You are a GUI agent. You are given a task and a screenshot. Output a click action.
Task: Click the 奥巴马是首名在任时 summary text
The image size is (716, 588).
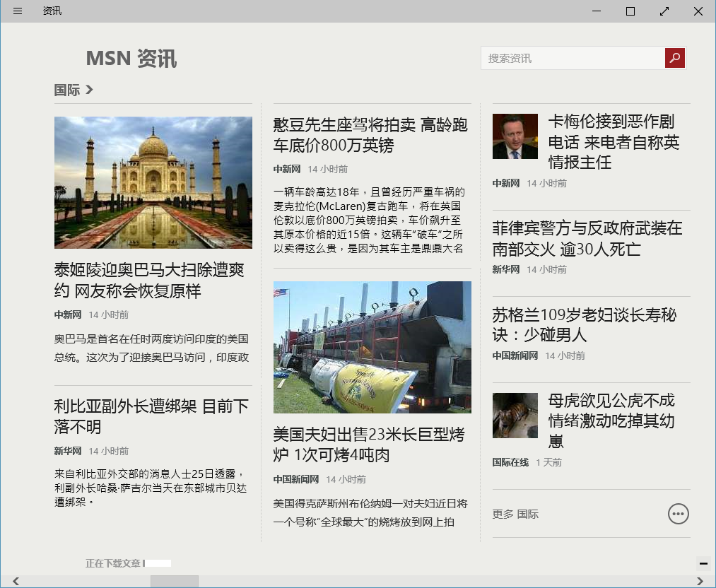coord(151,348)
